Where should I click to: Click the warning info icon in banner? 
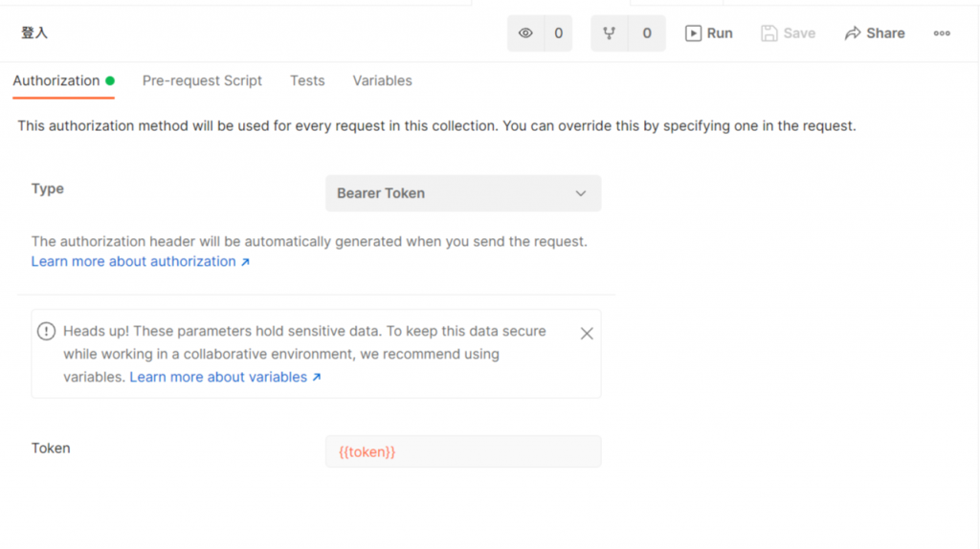point(46,331)
